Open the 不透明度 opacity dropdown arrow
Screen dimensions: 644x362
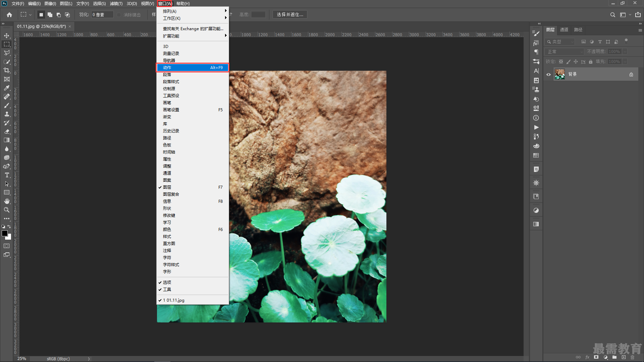pos(625,52)
